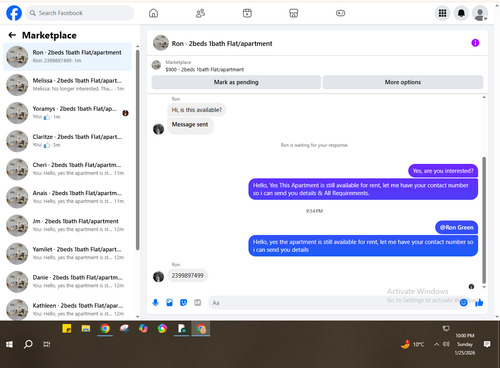500x368 pixels.
Task: Open the account profile menu
Action: pos(480,14)
